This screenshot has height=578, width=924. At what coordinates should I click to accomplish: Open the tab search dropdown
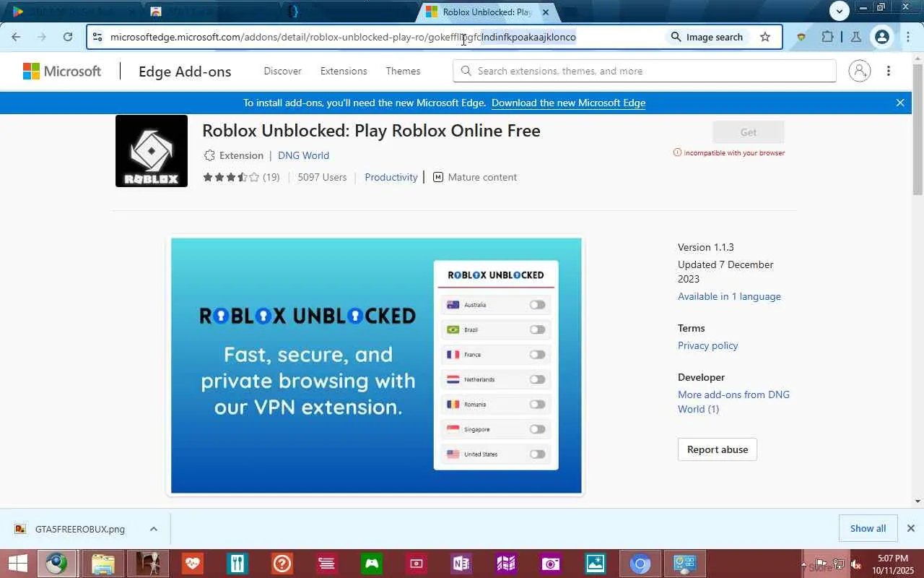click(x=839, y=11)
